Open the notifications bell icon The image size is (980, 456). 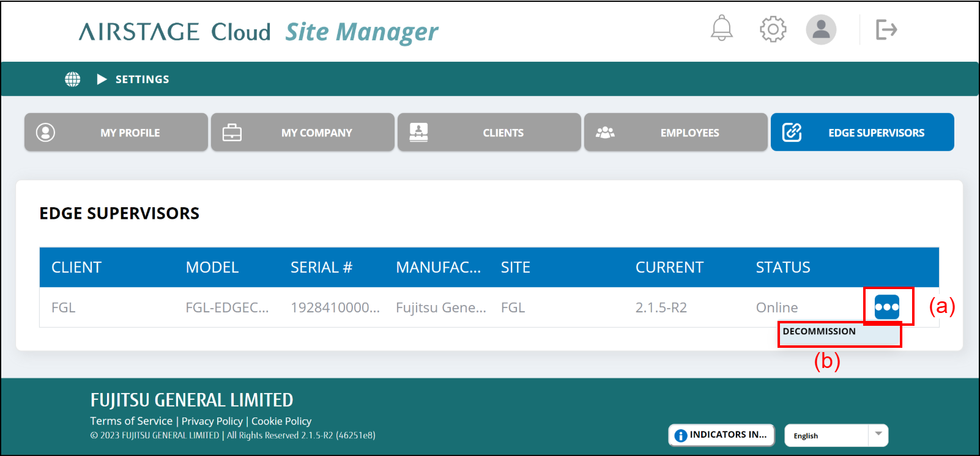tap(721, 29)
